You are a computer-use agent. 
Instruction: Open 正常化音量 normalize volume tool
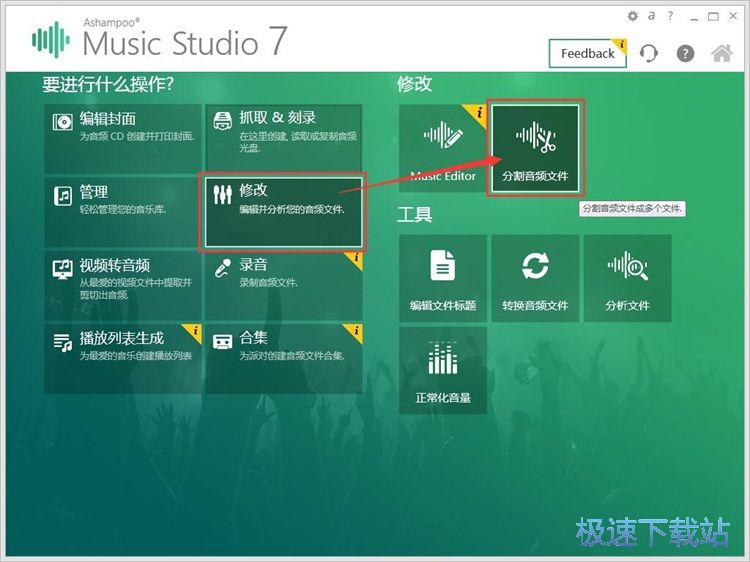point(443,370)
